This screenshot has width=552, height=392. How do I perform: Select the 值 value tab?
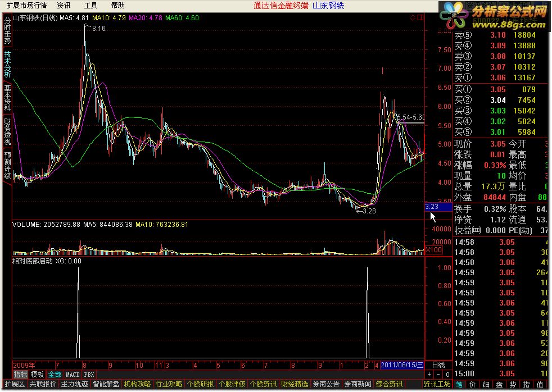(540, 384)
